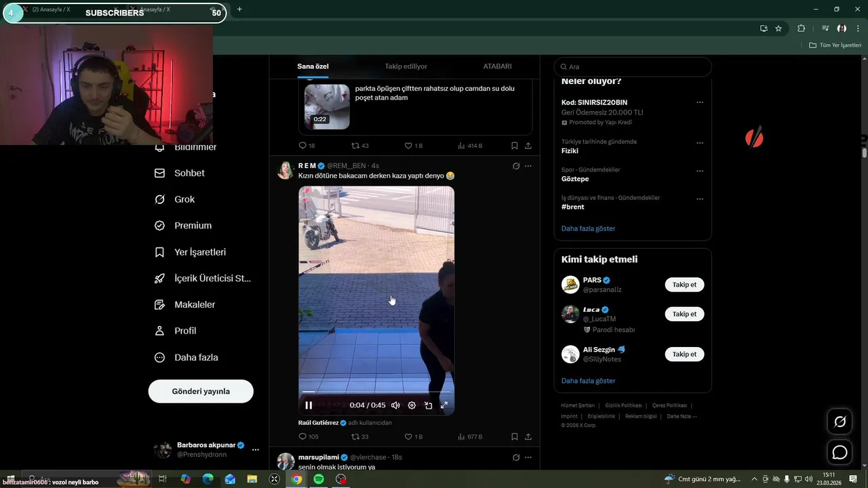
Task: Open a new Chrome tab
Action: pos(239,9)
